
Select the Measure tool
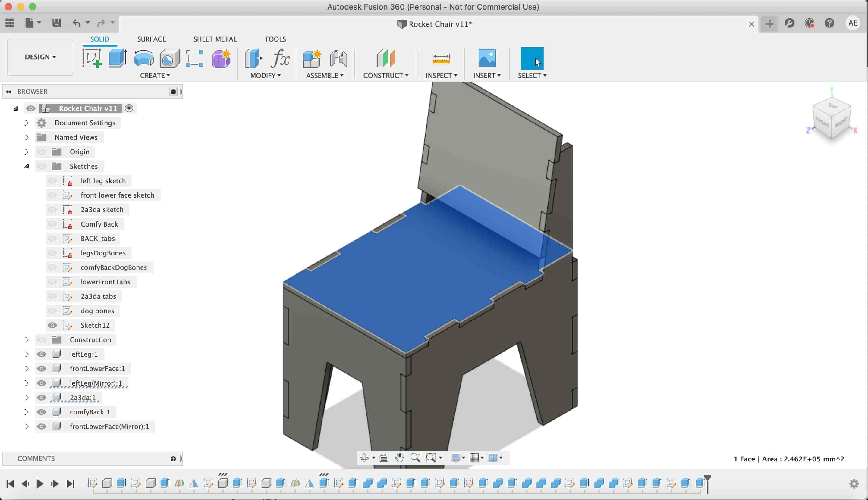click(x=441, y=58)
